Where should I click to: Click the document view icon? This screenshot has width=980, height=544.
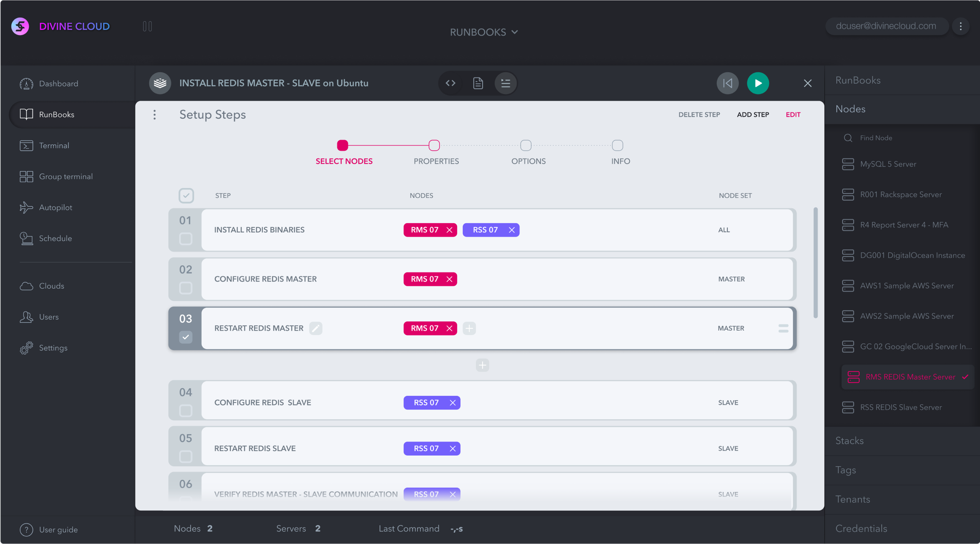tap(478, 83)
